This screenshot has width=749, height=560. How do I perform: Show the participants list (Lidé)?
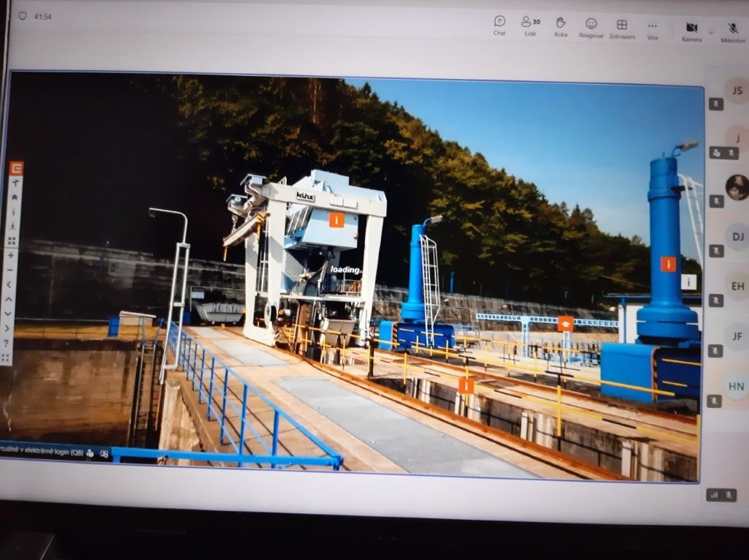pos(530,24)
